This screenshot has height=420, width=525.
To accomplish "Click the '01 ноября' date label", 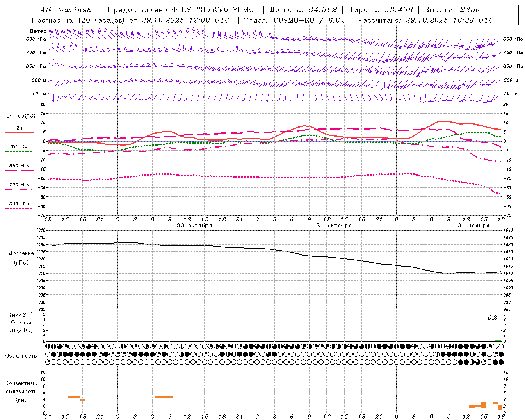I will pyautogui.click(x=473, y=226).
